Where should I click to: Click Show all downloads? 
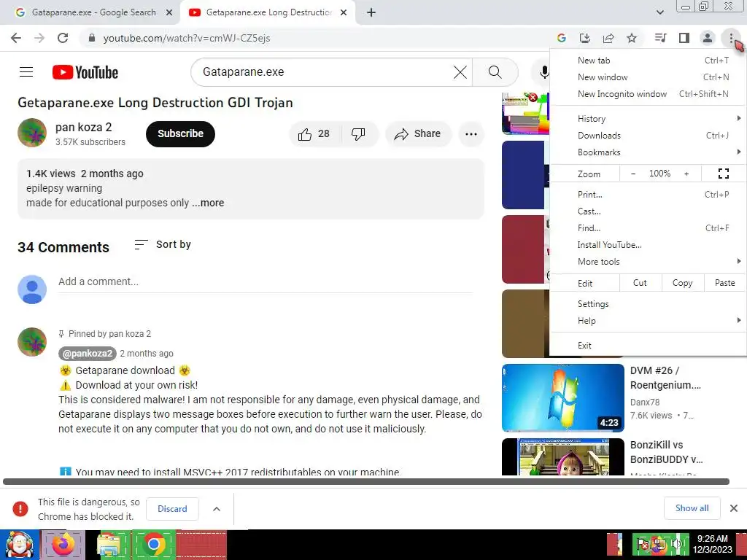(x=692, y=508)
